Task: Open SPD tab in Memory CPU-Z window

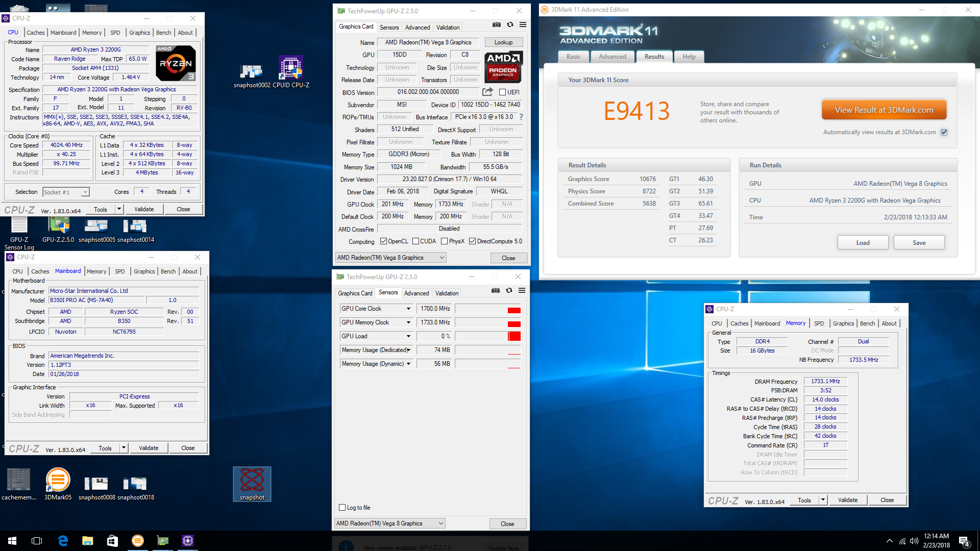Action: tap(819, 323)
